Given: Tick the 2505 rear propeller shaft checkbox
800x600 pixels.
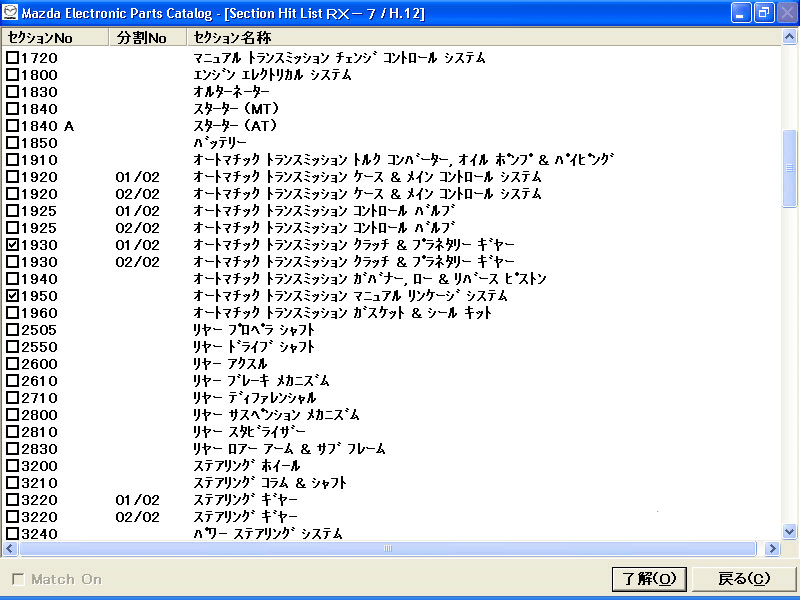Looking at the screenshot, I should (12, 330).
